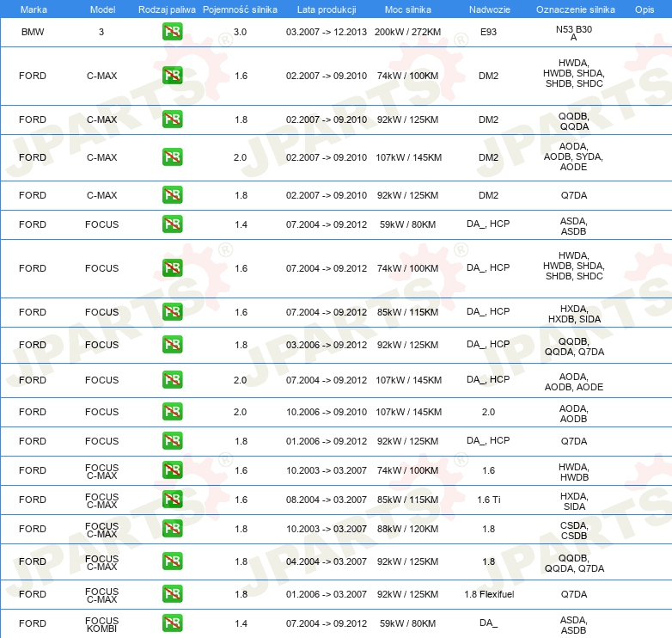The width and height of the screenshot is (672, 638).
Task: Click the fuel icon for FOCUS 1.8 from 01.2006 to 09.2012
Action: 172,440
